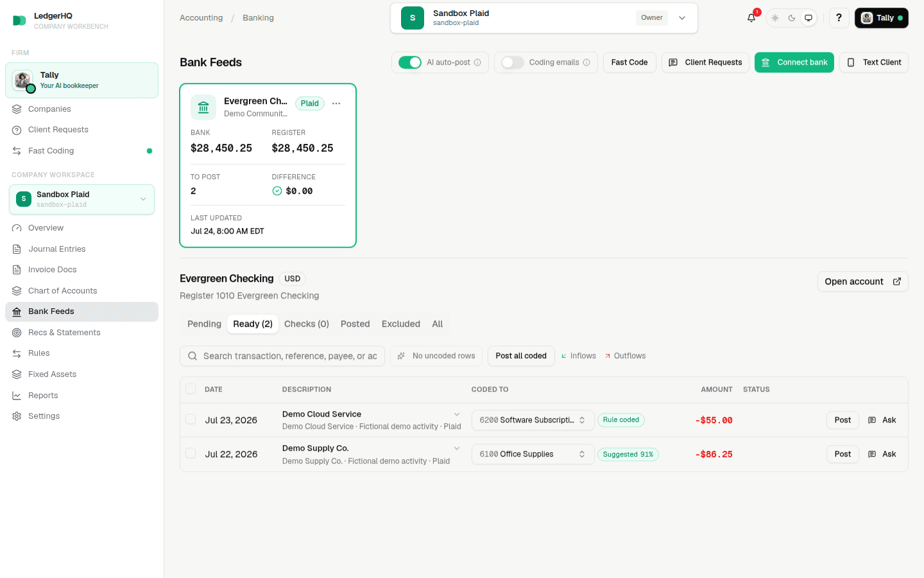Viewport: 924px width, 578px height.
Task: Open the 6100 Office Supplies account dropdown
Action: (x=533, y=454)
